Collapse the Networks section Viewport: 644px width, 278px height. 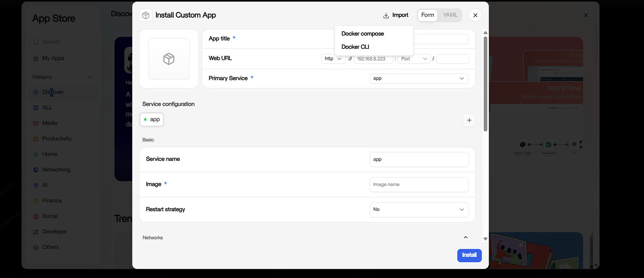click(x=465, y=238)
